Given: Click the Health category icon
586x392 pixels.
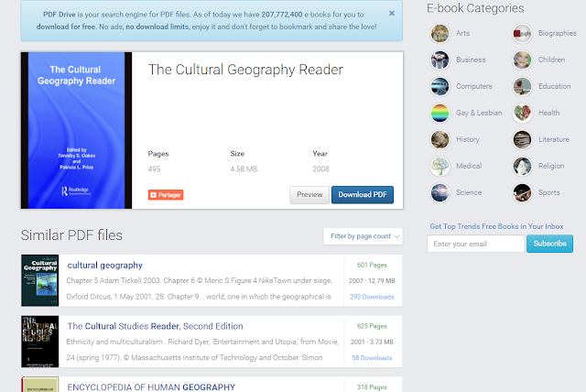Looking at the screenshot, I should 522,113.
